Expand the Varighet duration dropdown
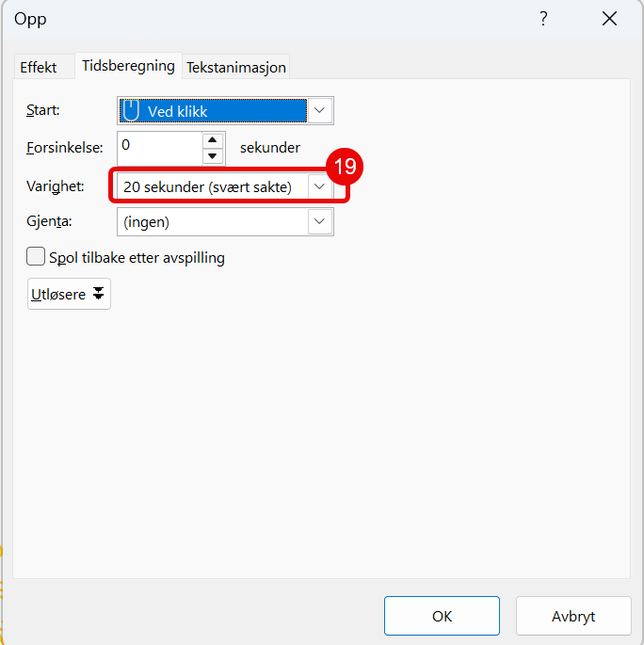644x645 pixels. 319,186
